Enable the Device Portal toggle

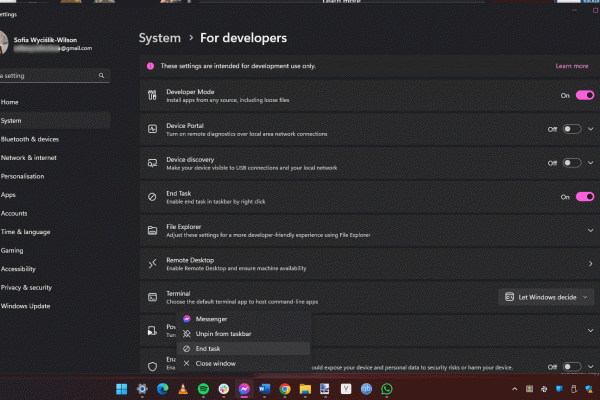click(572, 129)
